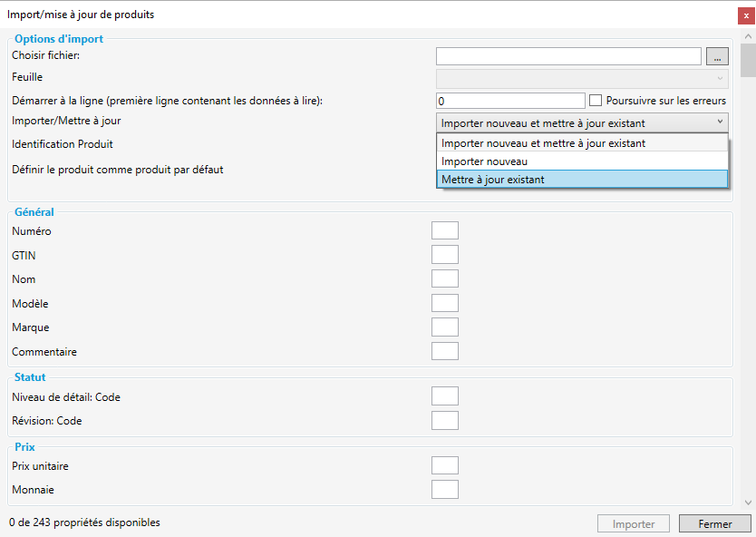This screenshot has height=537, width=756.
Task: Click the Marque column box
Action: coord(445,327)
